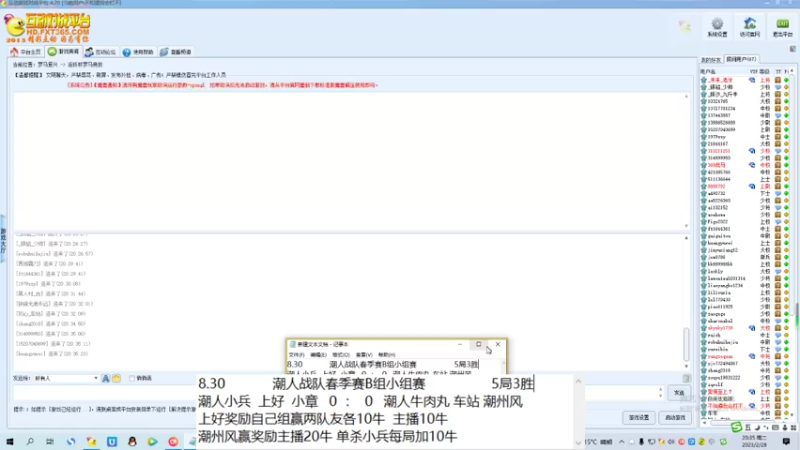Sort the user list by 等级 column header

click(764, 72)
